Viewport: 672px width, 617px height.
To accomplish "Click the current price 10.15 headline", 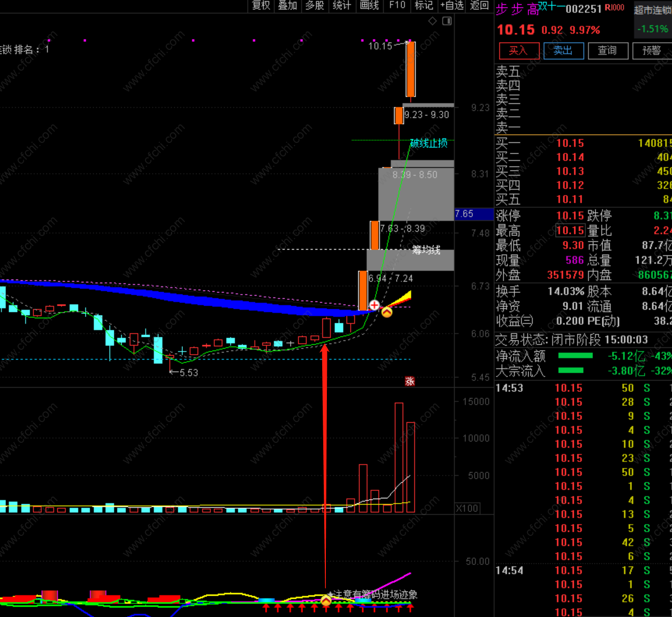I will click(x=516, y=30).
